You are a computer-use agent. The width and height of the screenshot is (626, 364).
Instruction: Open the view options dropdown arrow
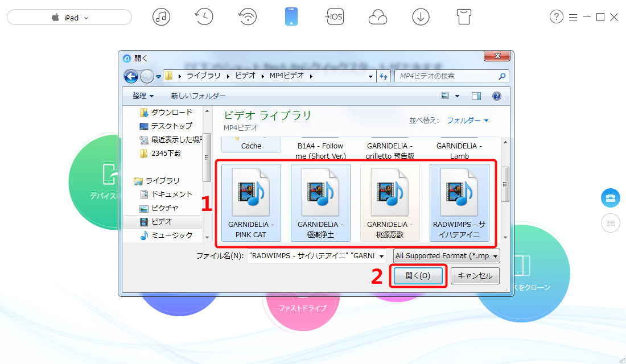tap(457, 96)
